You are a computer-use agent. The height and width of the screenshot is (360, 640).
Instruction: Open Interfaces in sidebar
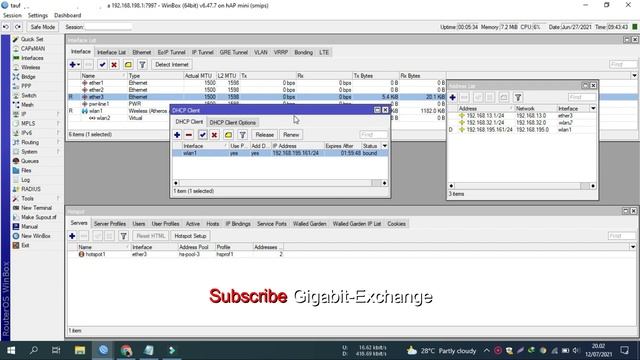click(x=32, y=58)
